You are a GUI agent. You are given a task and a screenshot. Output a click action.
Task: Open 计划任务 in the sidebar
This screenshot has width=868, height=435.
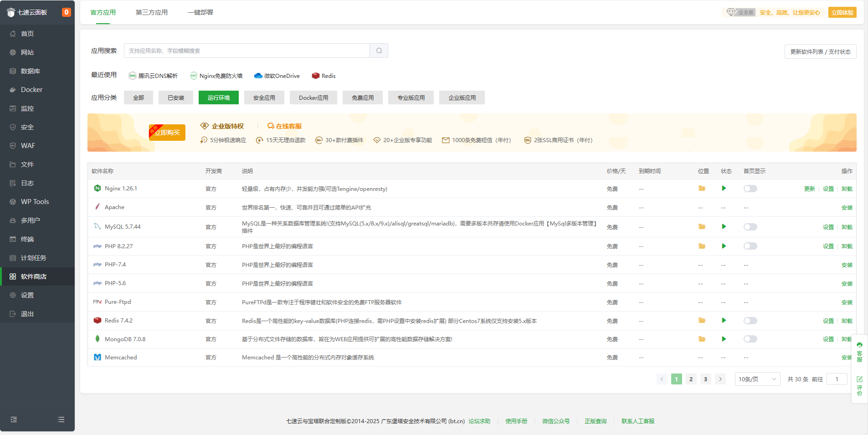click(37, 258)
